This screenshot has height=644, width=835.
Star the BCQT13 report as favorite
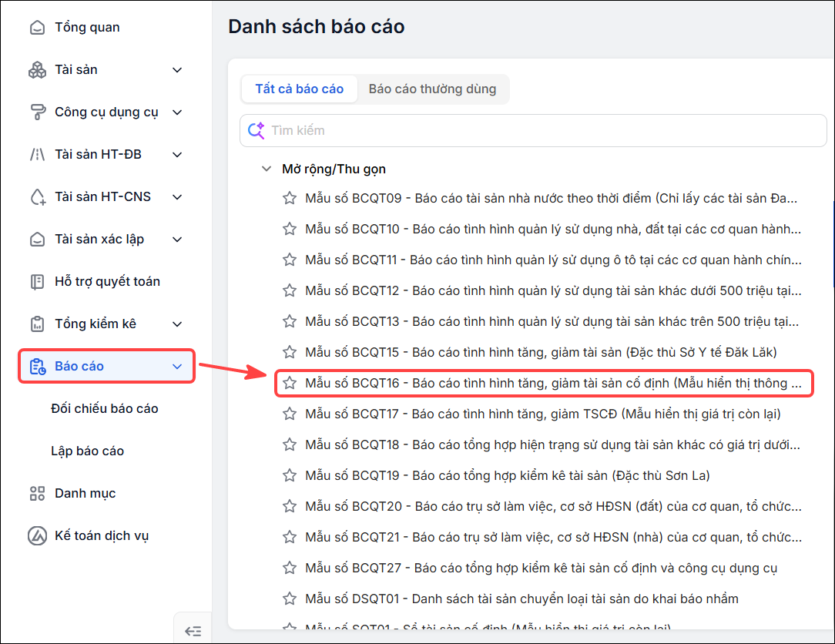pos(290,321)
